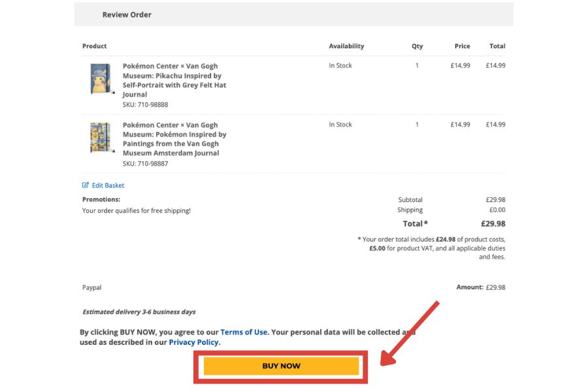This screenshot has width=588, height=392.
Task: Click the Product column header
Action: point(95,46)
